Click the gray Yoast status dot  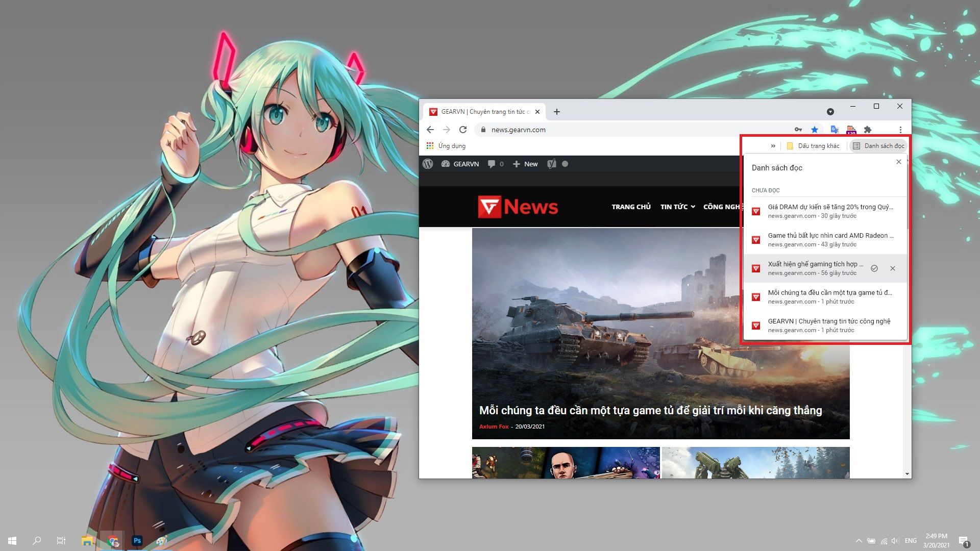click(x=565, y=164)
